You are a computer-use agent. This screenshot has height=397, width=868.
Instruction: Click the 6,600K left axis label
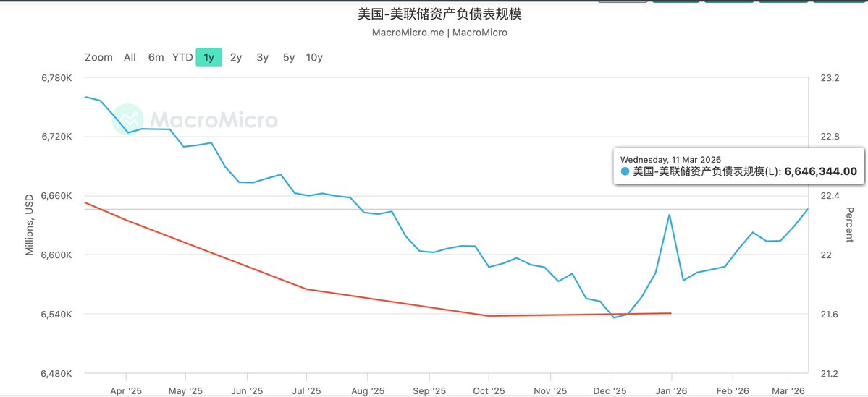(x=57, y=255)
